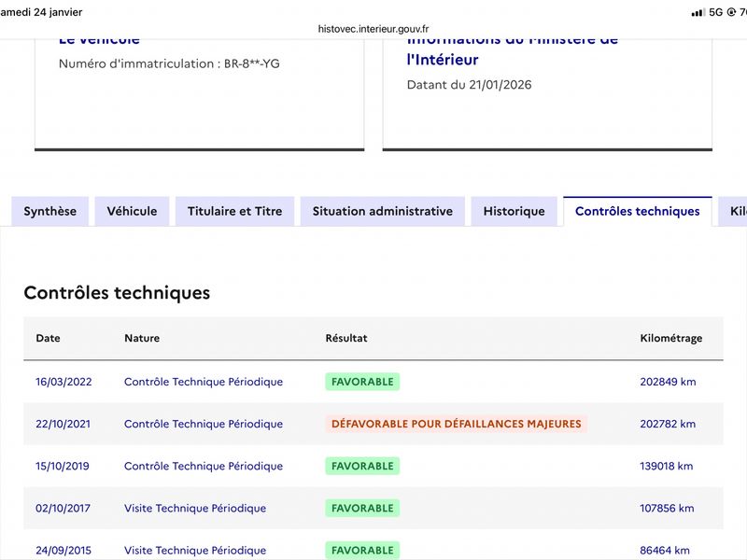Click the Date column header
747x560 pixels.
(x=48, y=338)
